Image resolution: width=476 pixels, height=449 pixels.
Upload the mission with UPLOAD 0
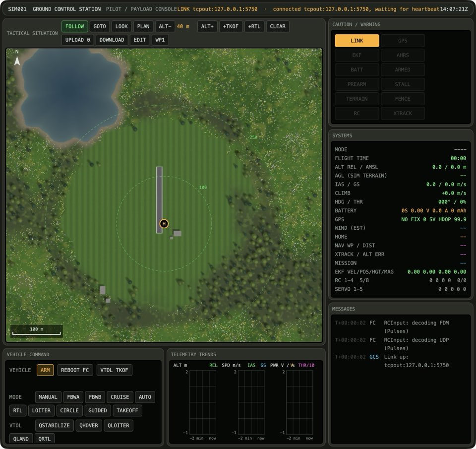pyautogui.click(x=78, y=40)
